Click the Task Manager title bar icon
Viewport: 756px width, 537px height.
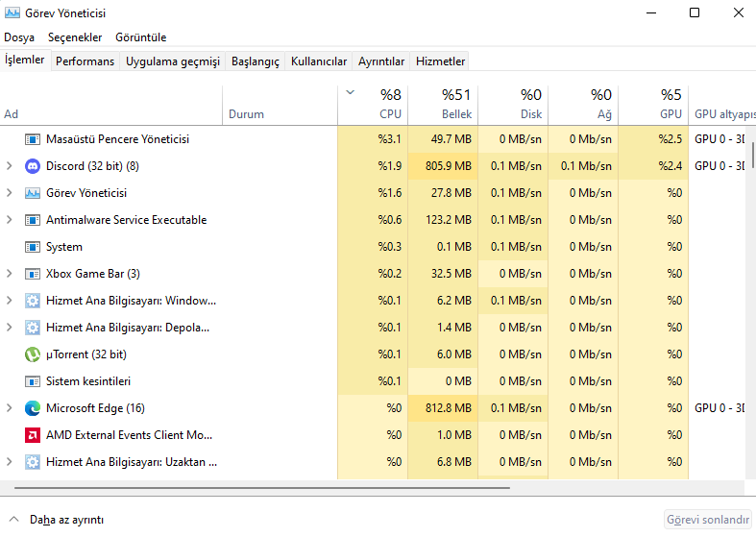pyautogui.click(x=12, y=13)
